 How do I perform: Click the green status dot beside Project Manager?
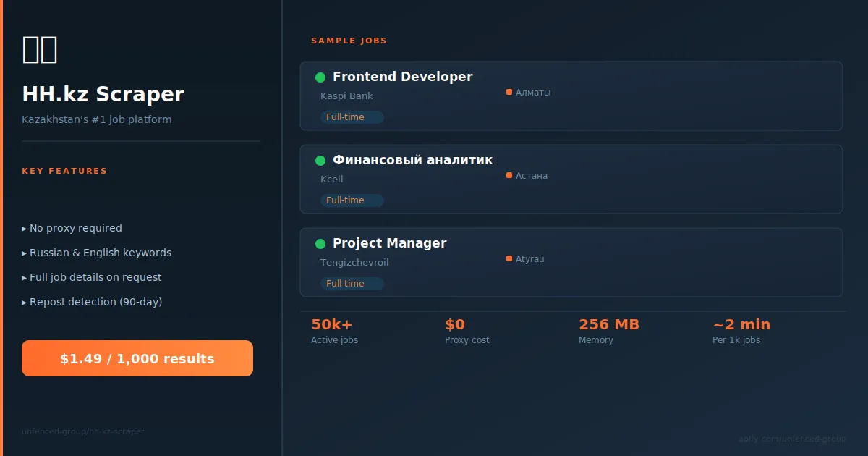pyautogui.click(x=320, y=244)
